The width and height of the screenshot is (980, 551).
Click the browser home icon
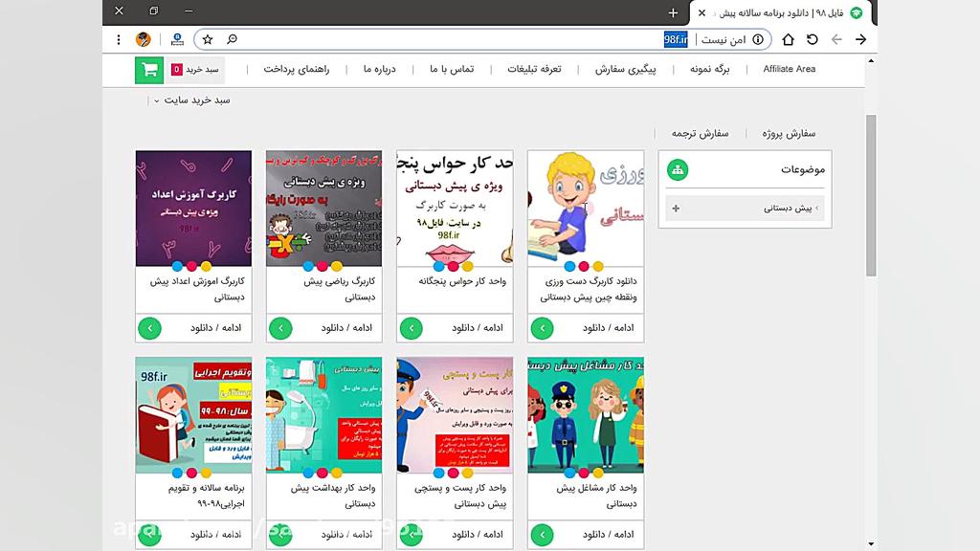click(x=788, y=40)
